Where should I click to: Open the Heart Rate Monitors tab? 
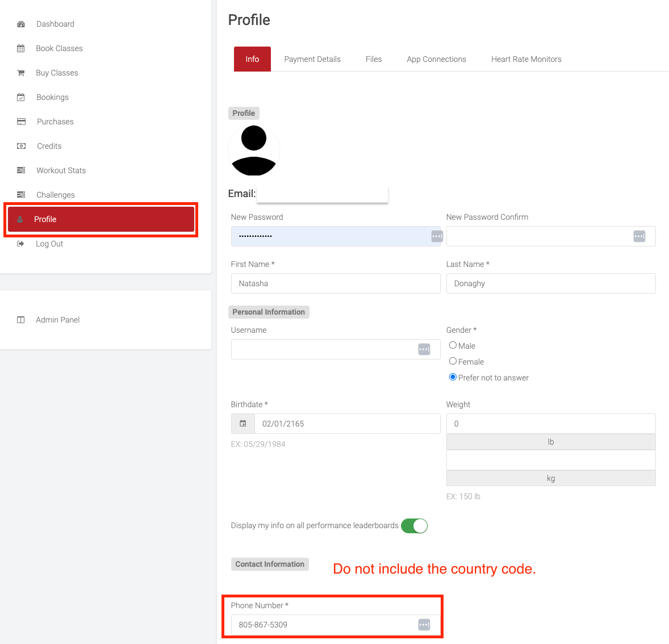(x=526, y=59)
